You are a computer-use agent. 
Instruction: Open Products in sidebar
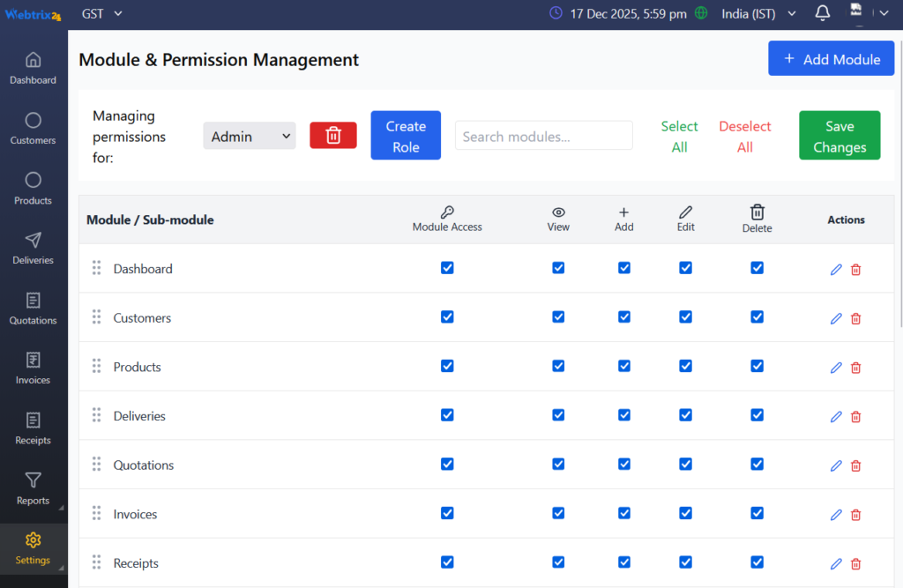[33, 189]
